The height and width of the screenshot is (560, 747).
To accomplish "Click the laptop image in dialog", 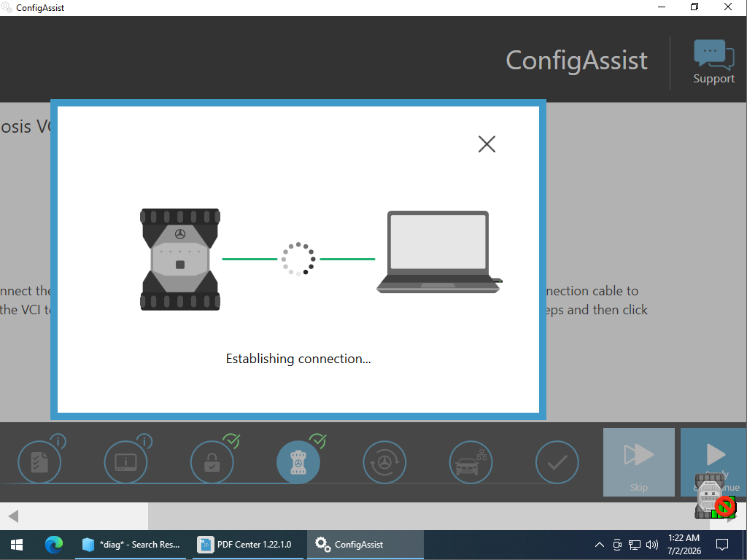I will point(438,252).
